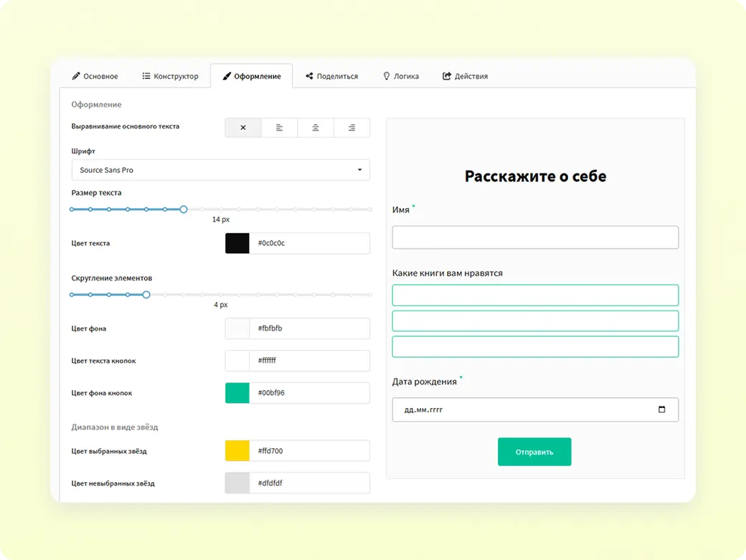Select the right text alignment icon
Image resolution: width=746 pixels, height=560 pixels.
[x=351, y=128]
